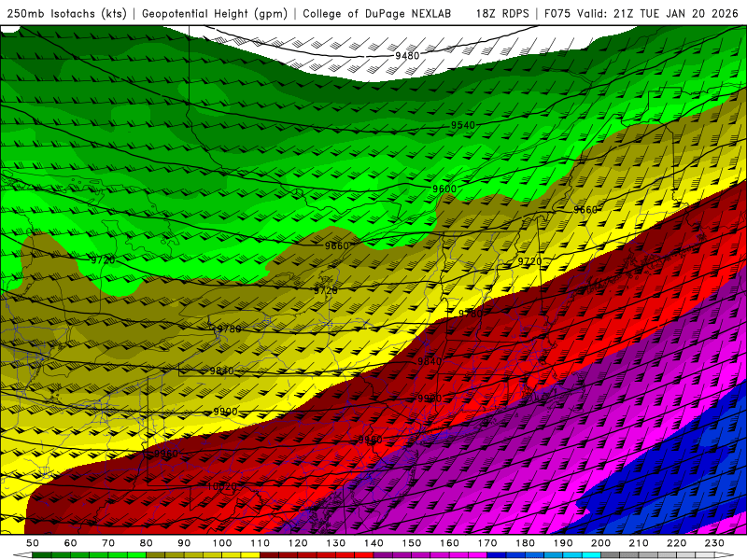The width and height of the screenshot is (747, 560).
Task: Click the 170 value on the color scale
Action: pos(486,543)
